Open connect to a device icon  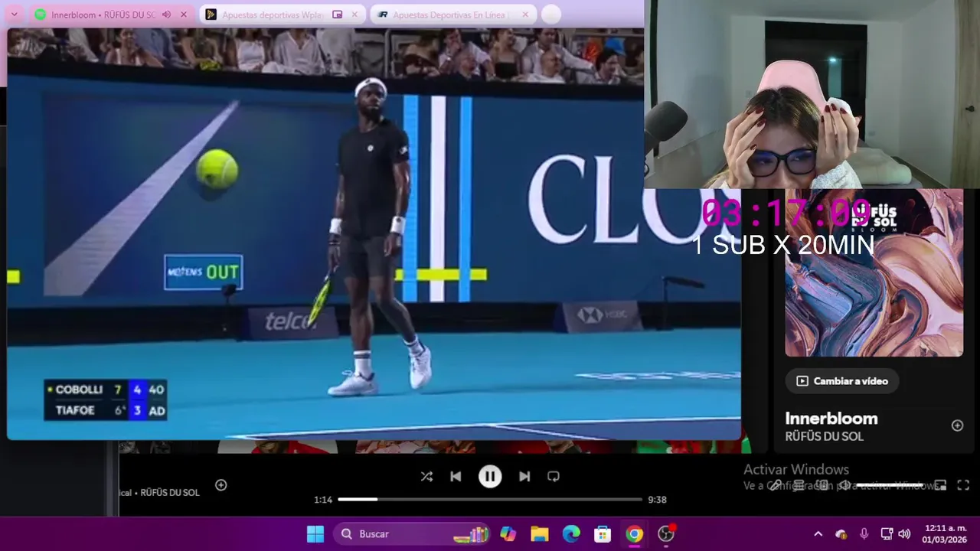click(x=822, y=485)
